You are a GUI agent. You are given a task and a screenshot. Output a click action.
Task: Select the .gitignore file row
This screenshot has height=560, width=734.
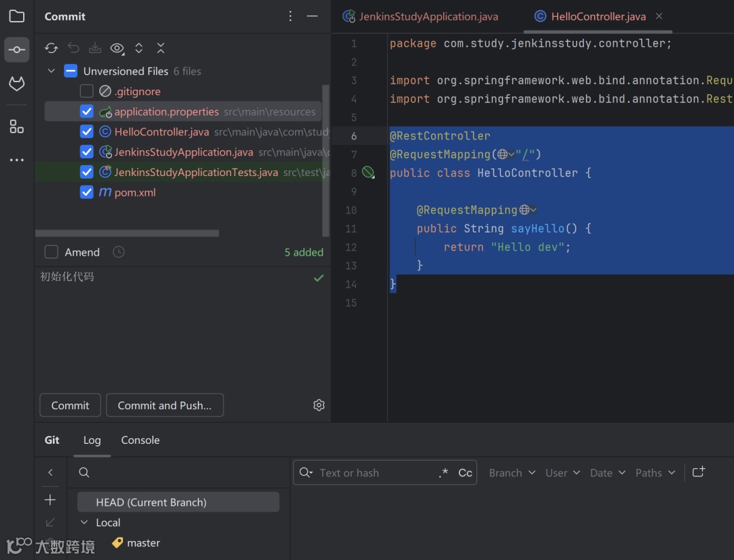click(183, 91)
